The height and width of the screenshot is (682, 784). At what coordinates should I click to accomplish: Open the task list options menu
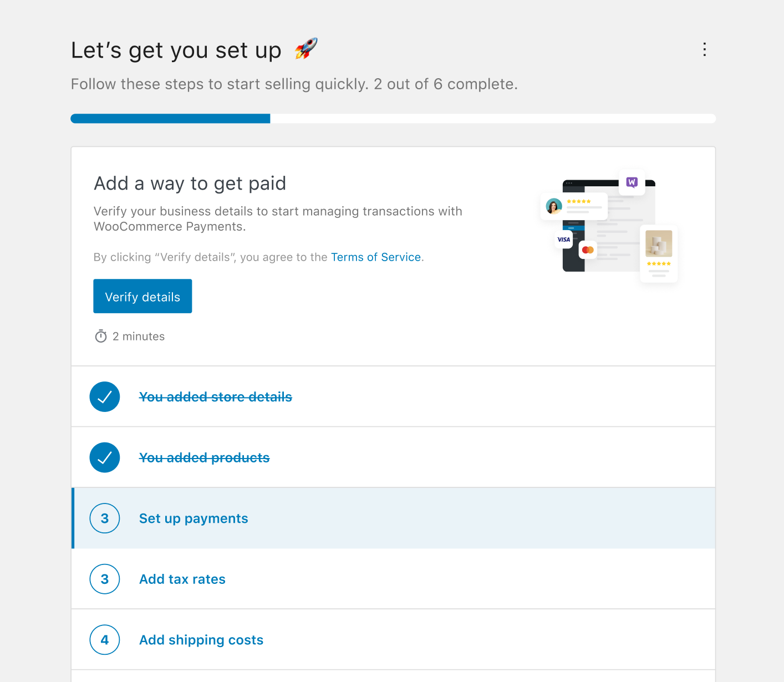pos(704,50)
